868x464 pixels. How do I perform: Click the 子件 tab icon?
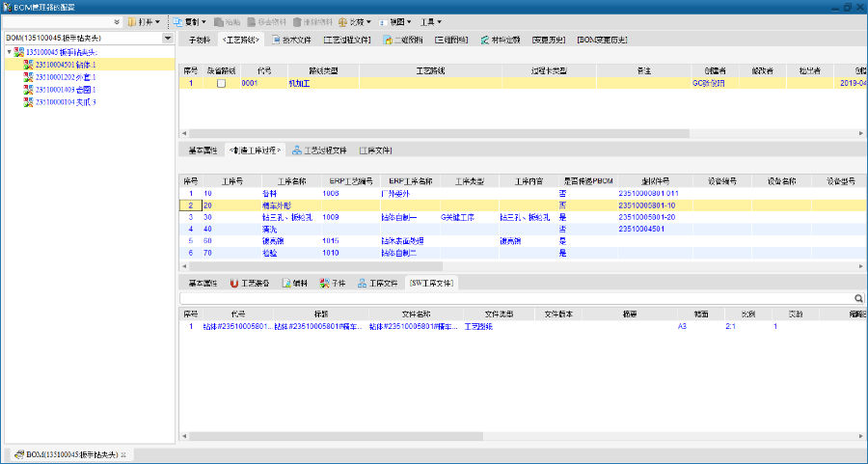tap(324, 284)
